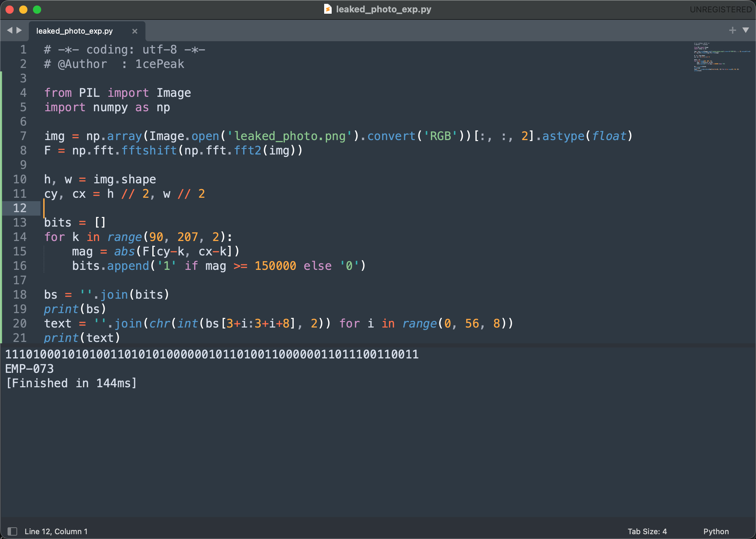Click the red close window button
This screenshot has height=539, width=756.
point(10,10)
